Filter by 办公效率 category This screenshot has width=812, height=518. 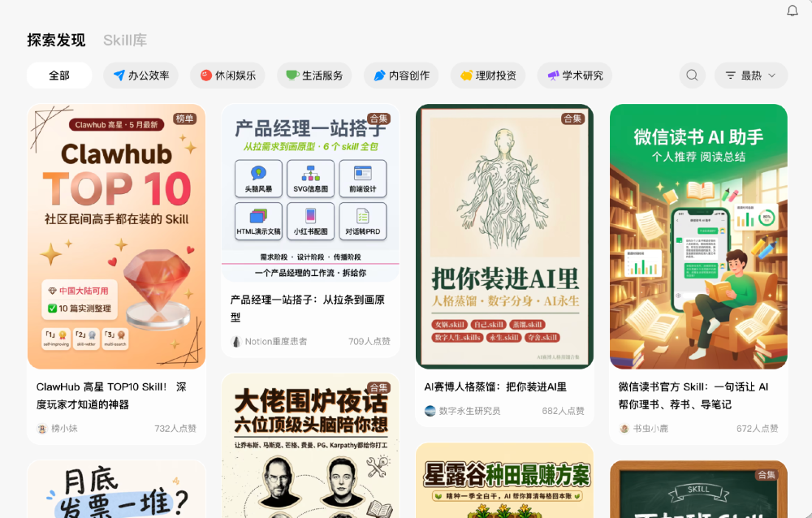click(140, 76)
